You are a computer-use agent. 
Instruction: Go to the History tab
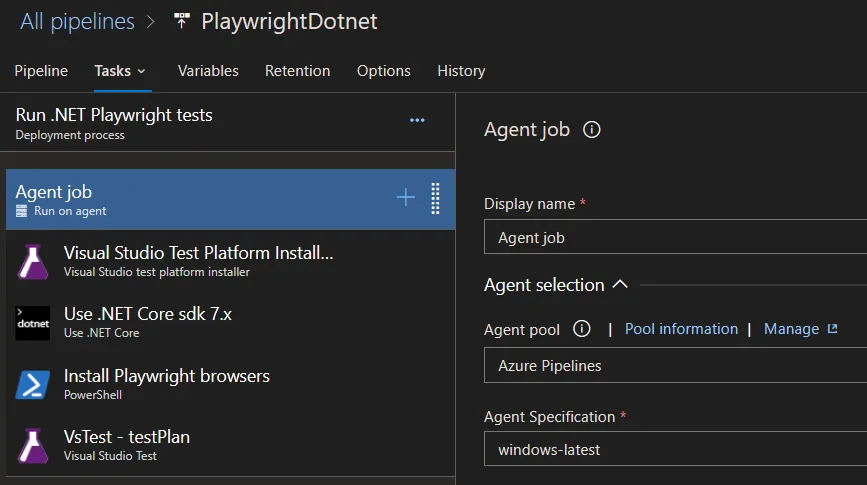(461, 71)
